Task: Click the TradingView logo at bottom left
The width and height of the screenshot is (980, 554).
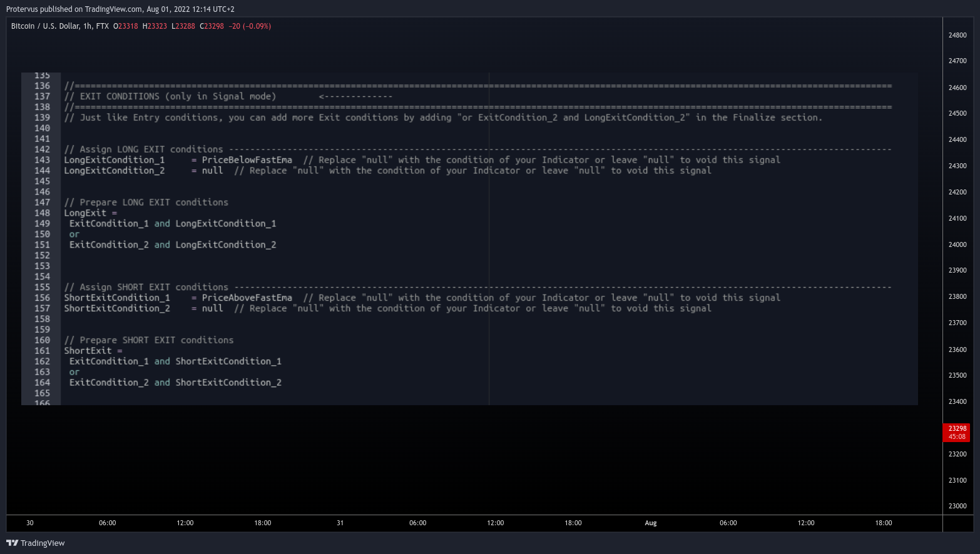Action: click(36, 543)
